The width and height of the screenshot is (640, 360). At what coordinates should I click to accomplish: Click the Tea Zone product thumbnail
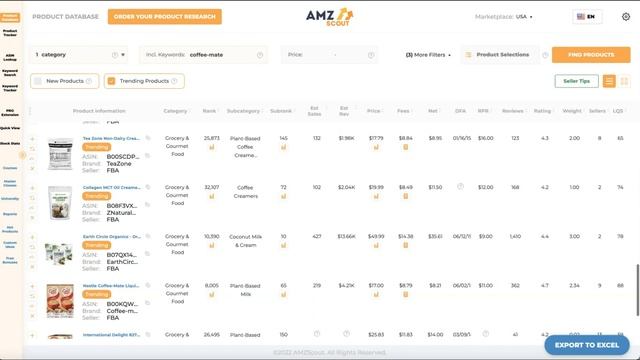60,154
